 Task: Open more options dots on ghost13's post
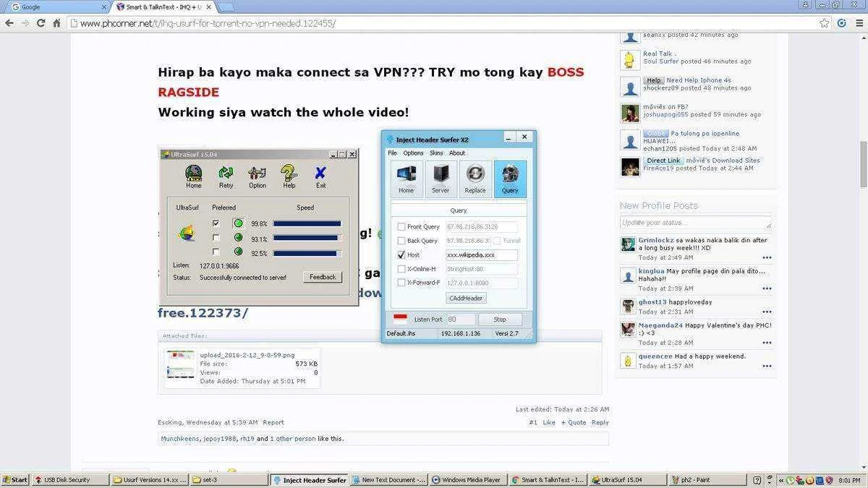[767, 312]
